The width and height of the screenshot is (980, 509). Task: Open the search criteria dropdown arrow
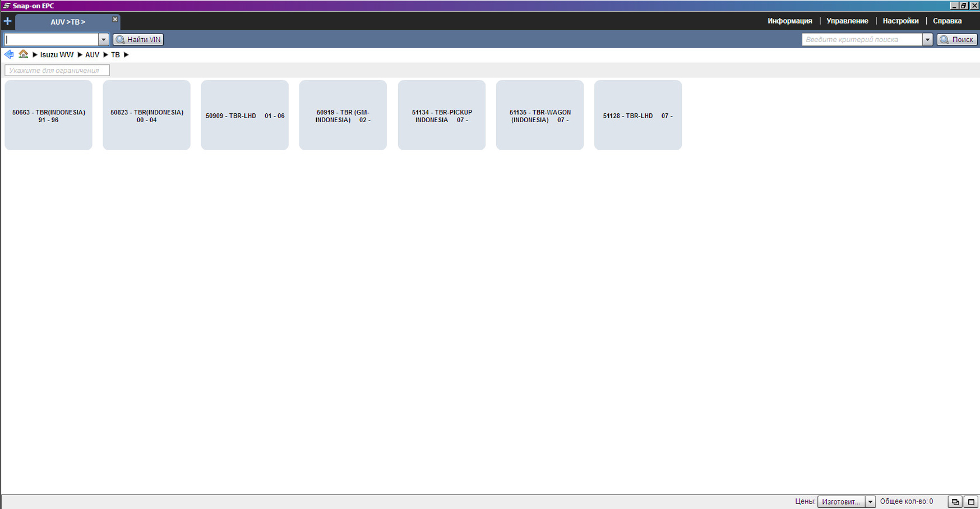tap(927, 39)
